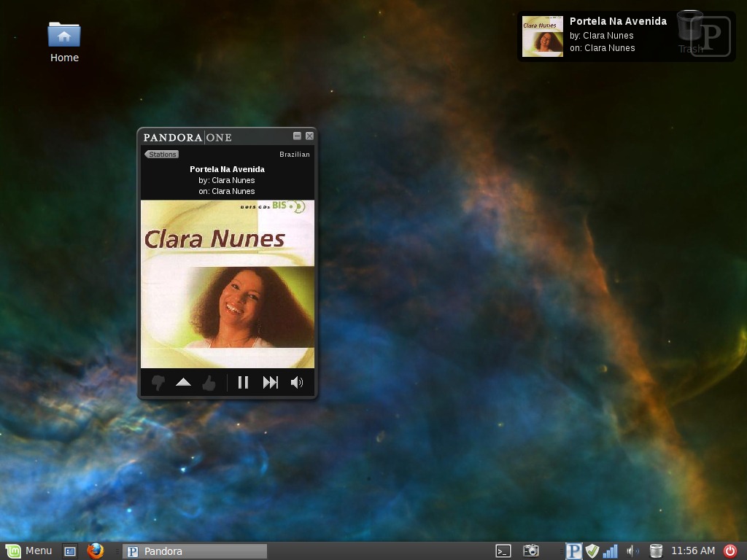This screenshot has height=560, width=747.
Task: Click the 11:56 AM panel clock
Action: 693,551
